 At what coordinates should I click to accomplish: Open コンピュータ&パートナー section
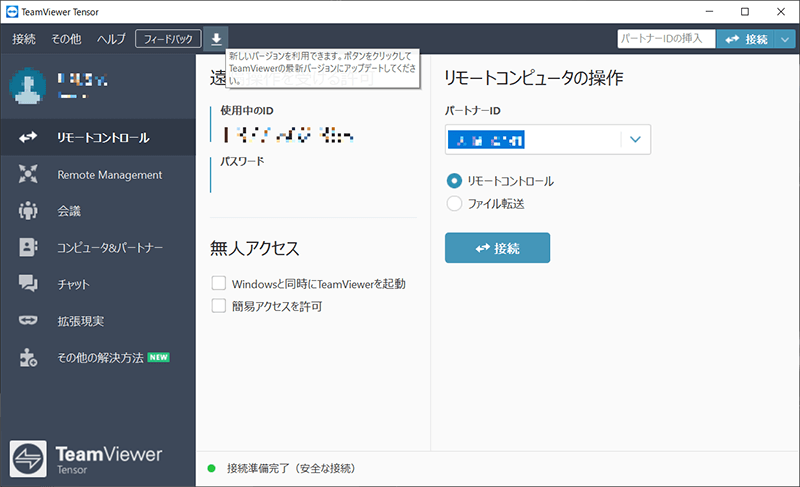(x=98, y=247)
